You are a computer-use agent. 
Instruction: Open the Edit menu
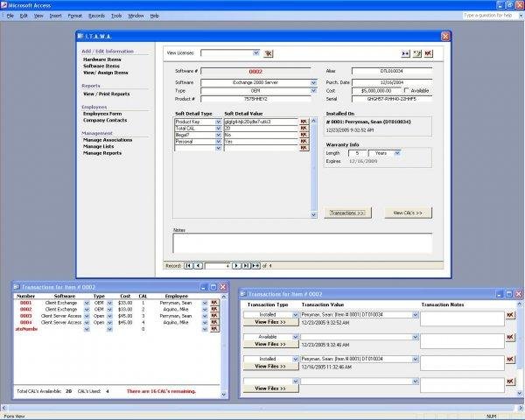[24, 16]
